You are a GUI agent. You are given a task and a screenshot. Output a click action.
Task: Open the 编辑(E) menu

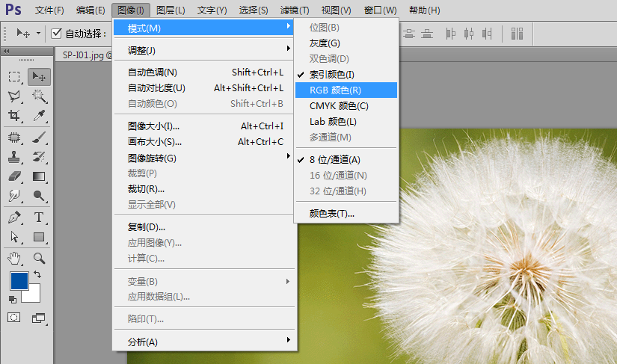(x=90, y=10)
